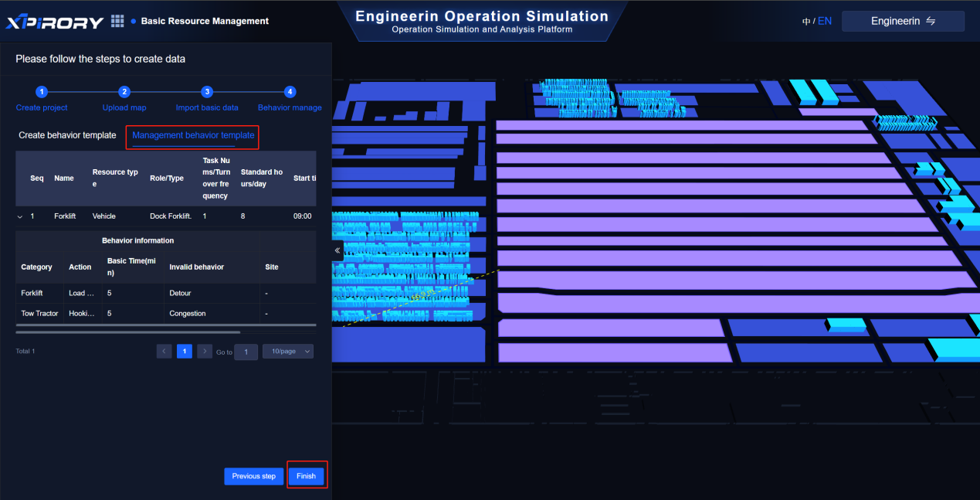Click the Finish button
980x500 pixels.
(x=307, y=476)
